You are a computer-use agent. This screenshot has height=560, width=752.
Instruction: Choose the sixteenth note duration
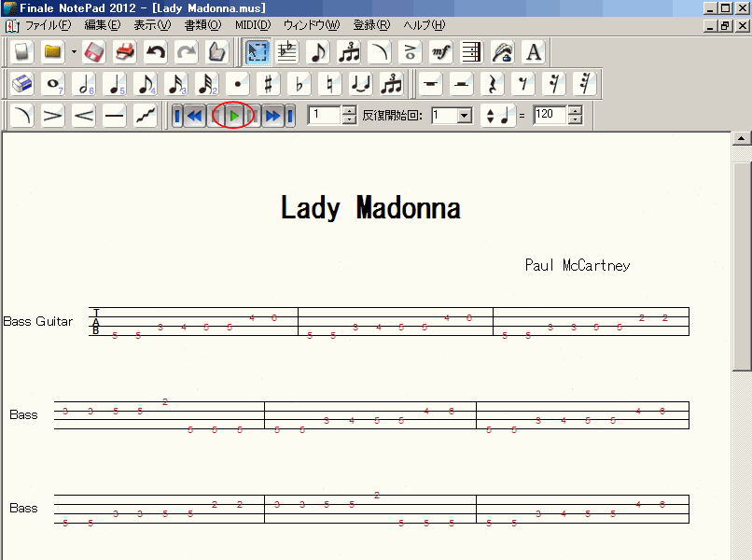tap(176, 84)
